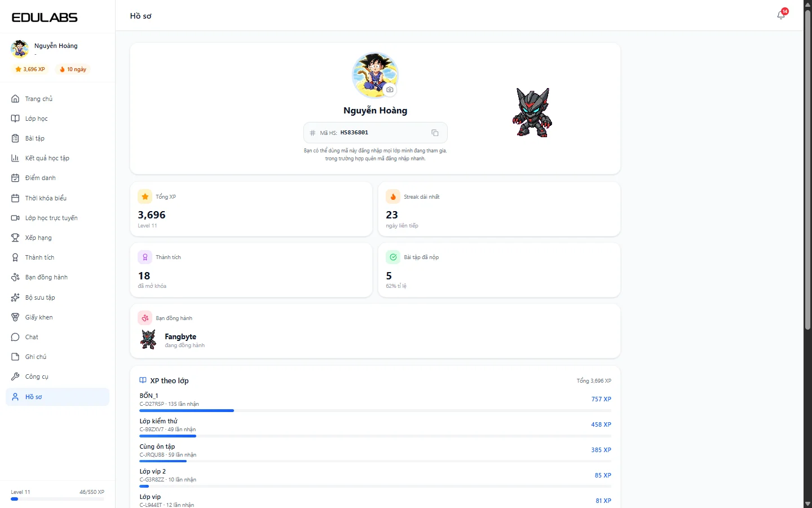The width and height of the screenshot is (812, 508).
Task: Click the robot companion sprite in profile card
Action: pos(532,112)
